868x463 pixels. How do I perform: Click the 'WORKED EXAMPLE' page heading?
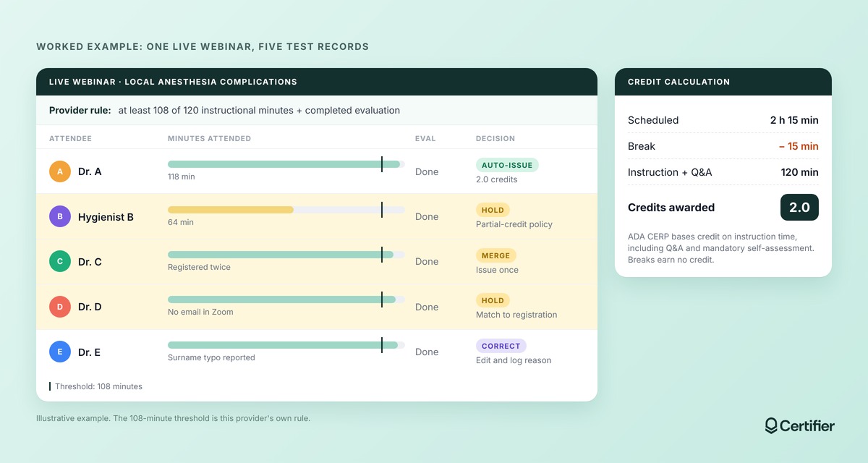coord(203,46)
